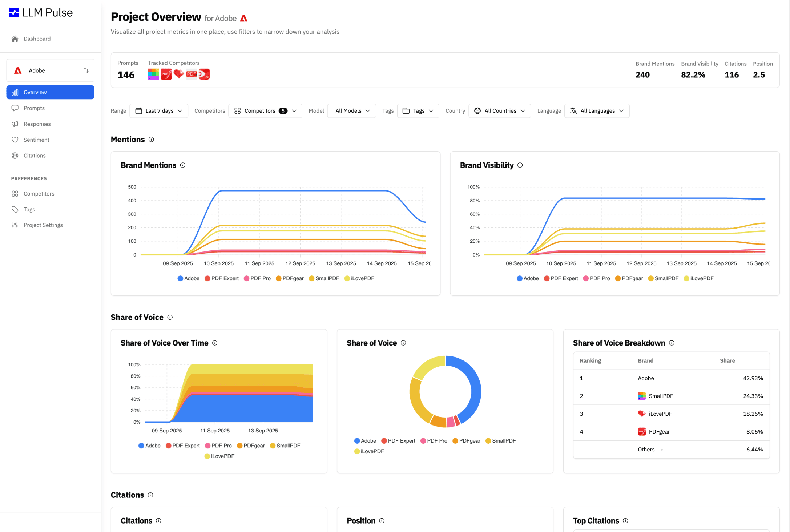Click the Share of Voice Breakdown info icon
This screenshot has width=790, height=532.
pyautogui.click(x=672, y=343)
